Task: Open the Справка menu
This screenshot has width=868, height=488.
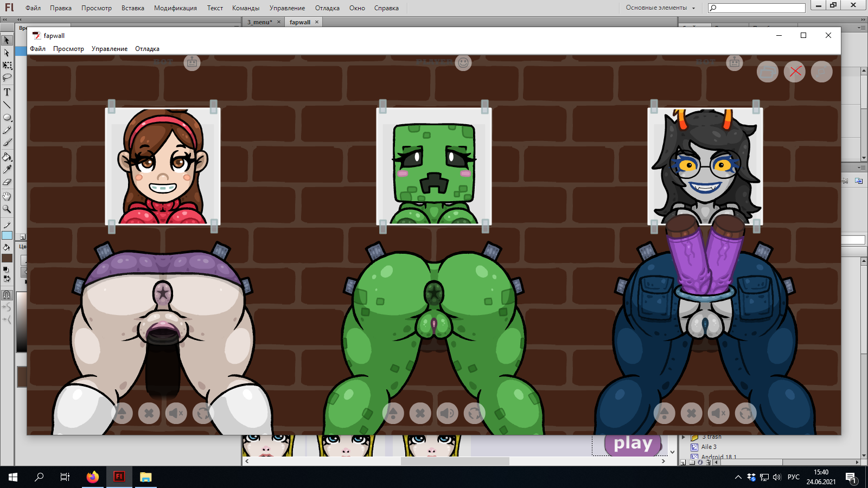Action: pyautogui.click(x=386, y=8)
